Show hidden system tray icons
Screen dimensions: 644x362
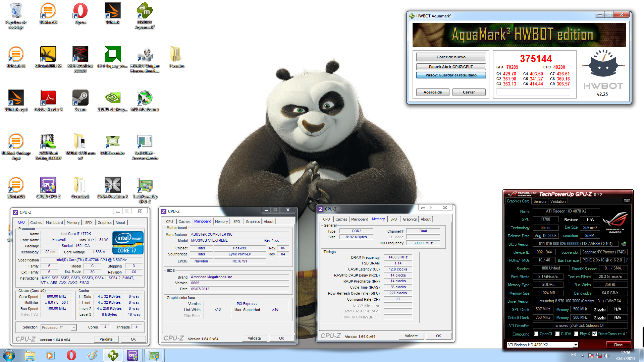(x=583, y=355)
